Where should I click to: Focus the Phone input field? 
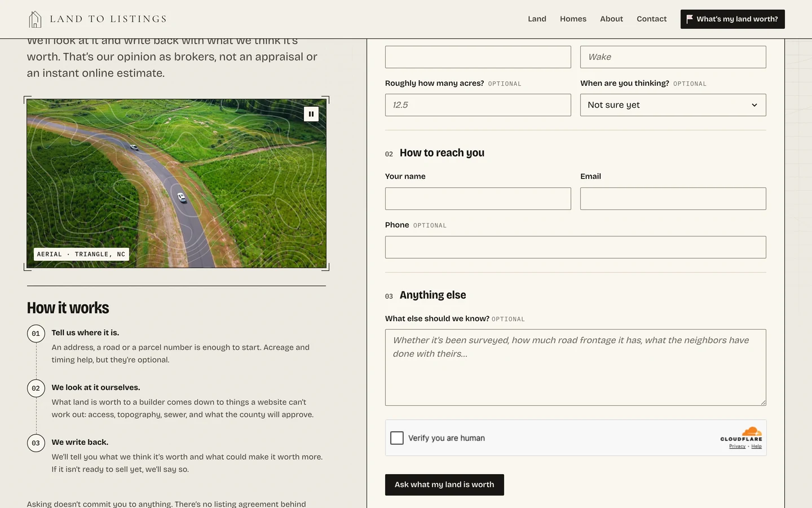576,247
